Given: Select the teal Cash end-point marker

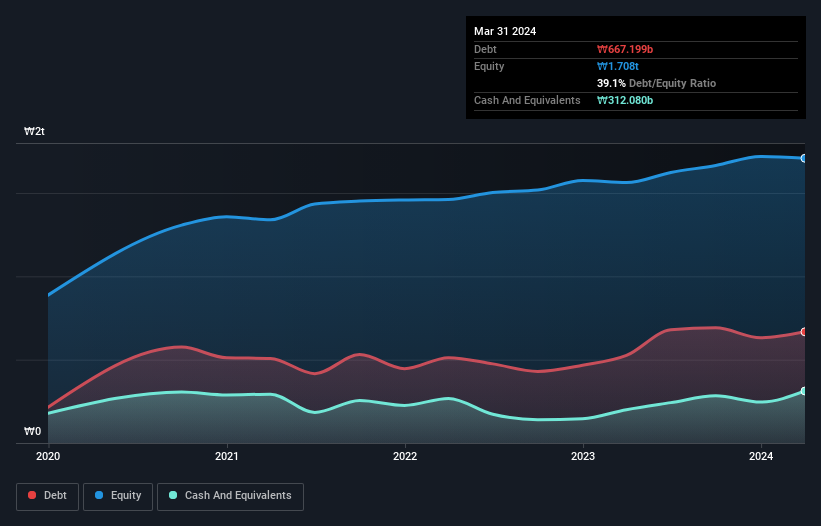Looking at the screenshot, I should point(804,391).
